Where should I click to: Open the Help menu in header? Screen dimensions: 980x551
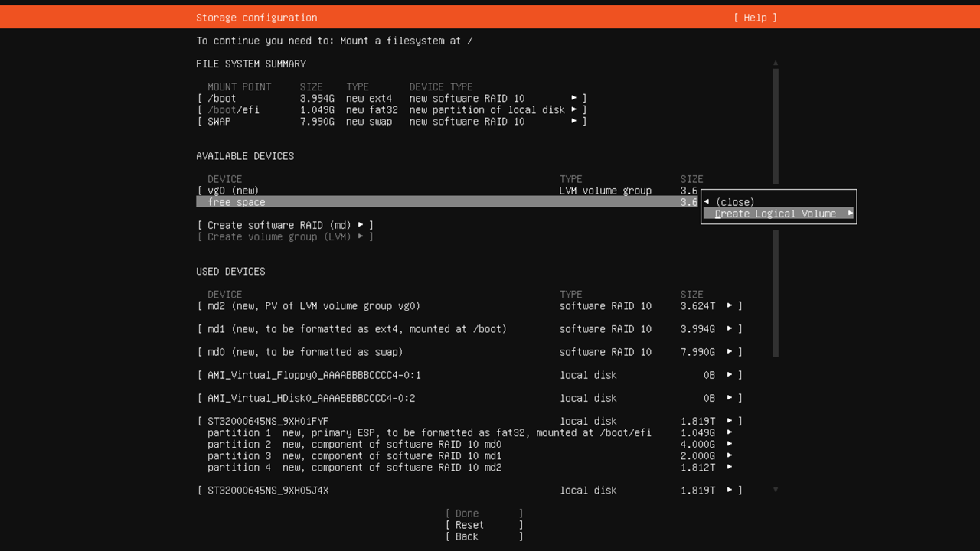click(755, 18)
